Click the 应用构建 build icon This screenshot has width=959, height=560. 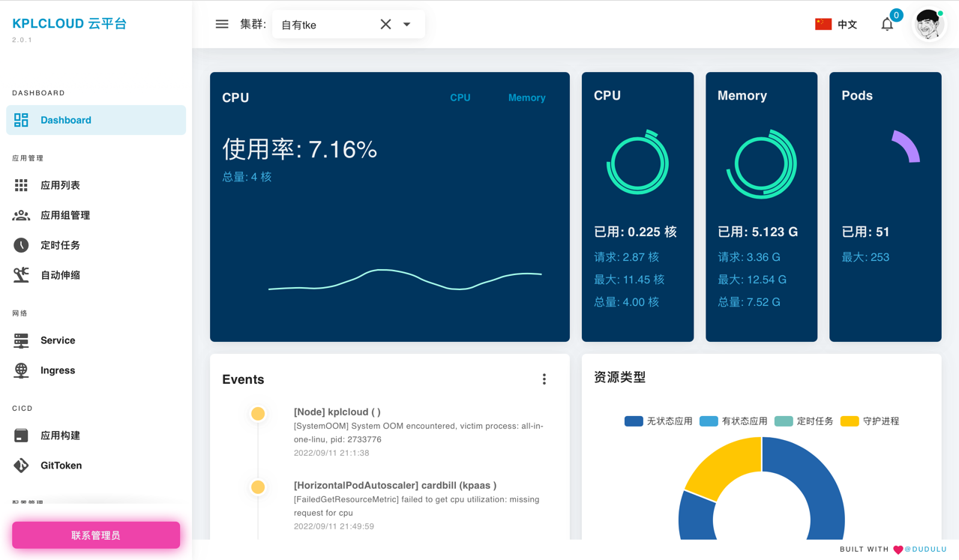click(21, 436)
